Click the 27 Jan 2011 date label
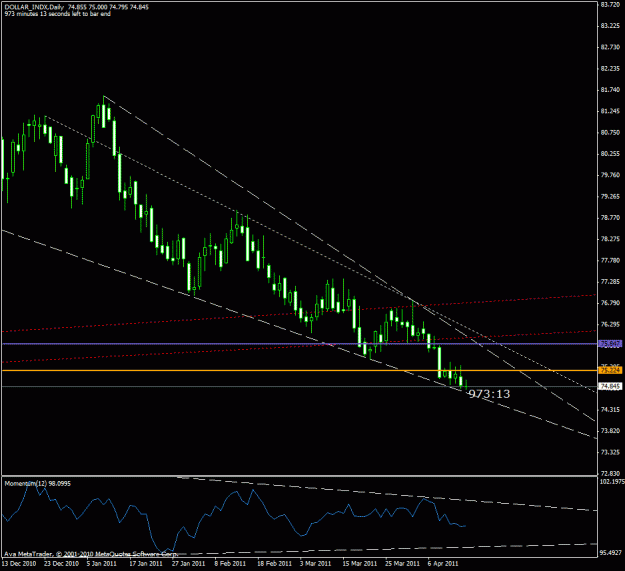The image size is (625, 571). point(189,563)
